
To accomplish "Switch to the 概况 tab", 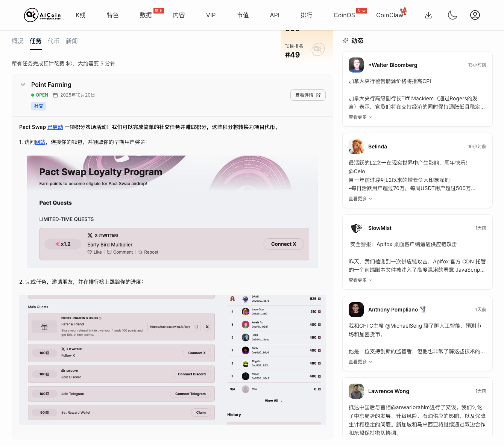I will (17, 41).
